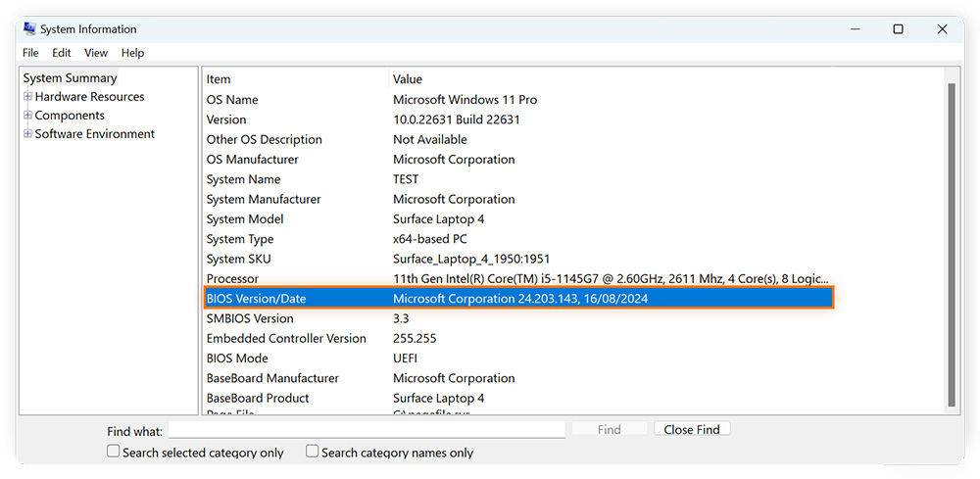Click the 11th Gen Intel Core processor value
This screenshot has width=980, height=479.
(x=611, y=279)
